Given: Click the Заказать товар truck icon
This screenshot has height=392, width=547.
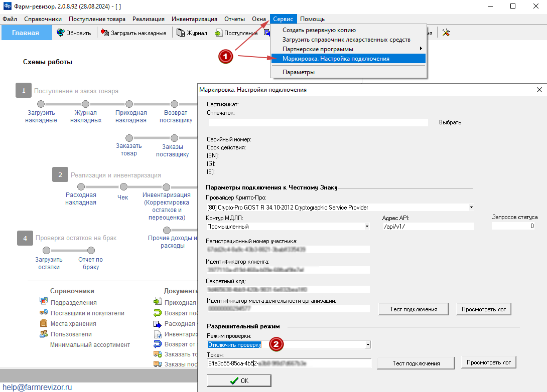Looking at the screenshot, I should point(158,354).
